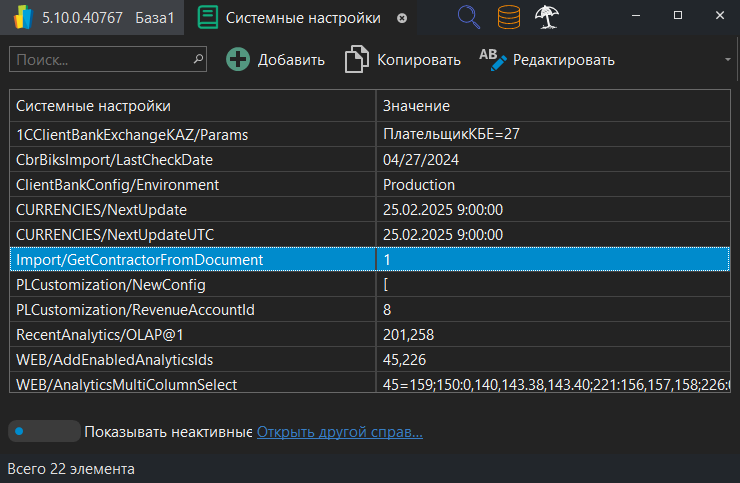Select the Системные настройки tab
The height and width of the screenshot is (483, 740).
(x=289, y=18)
